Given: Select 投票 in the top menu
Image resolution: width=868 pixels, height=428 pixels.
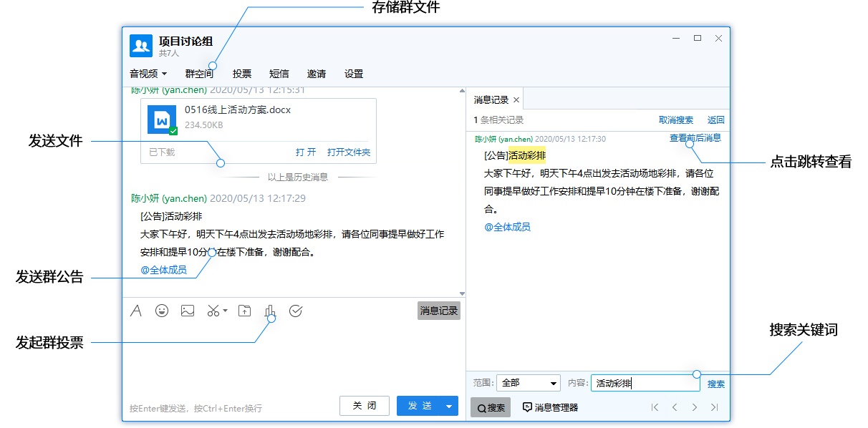Looking at the screenshot, I should (x=242, y=73).
